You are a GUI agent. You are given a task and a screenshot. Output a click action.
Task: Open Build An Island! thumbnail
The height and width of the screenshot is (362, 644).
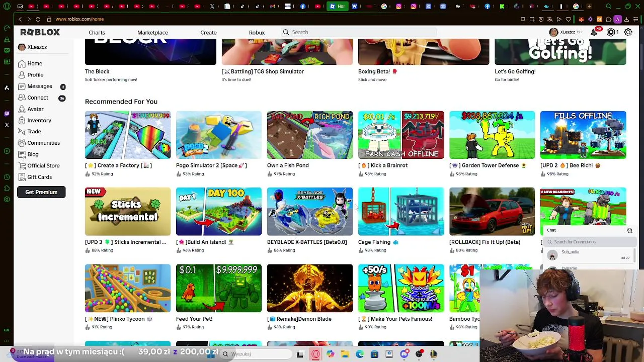coord(219,211)
